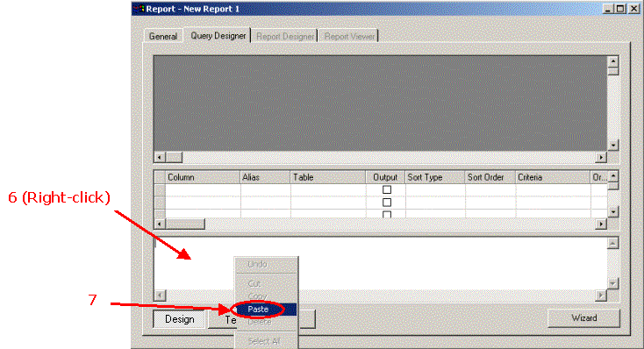Screen dimensions: 644x349
Task: Tick the third row Output checkbox
Action: tap(386, 214)
